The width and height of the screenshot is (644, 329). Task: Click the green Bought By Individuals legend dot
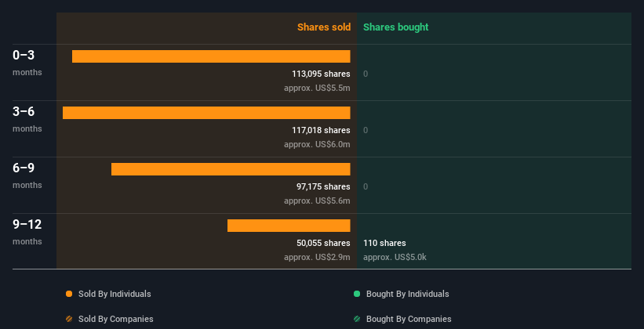pos(357,294)
